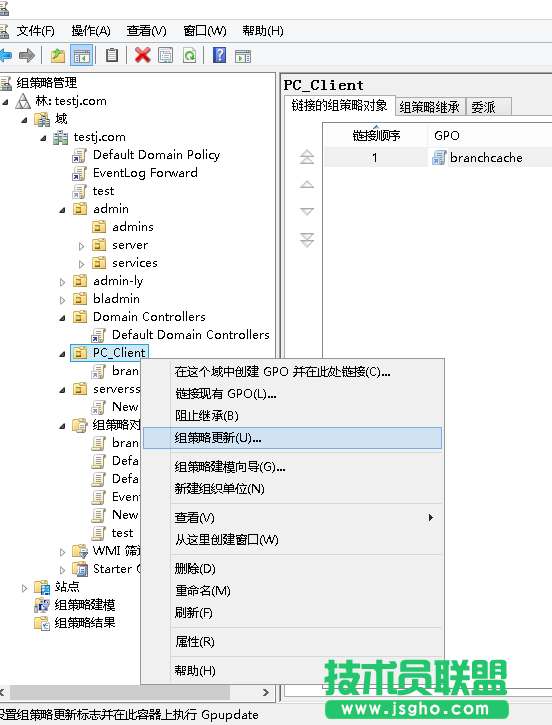Screen dimensions: 552x725
Task: Sort by the 链接顺序 column header
Action: [x=375, y=135]
